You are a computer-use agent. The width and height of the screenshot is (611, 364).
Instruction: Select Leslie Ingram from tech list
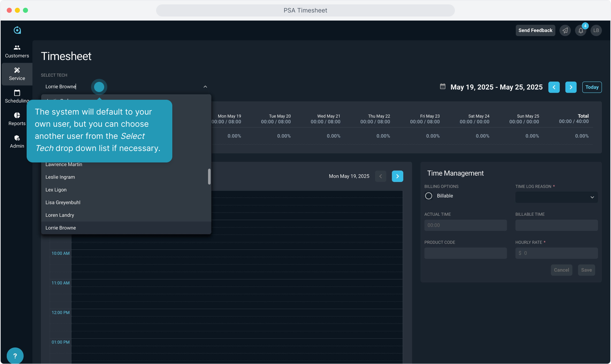60,177
